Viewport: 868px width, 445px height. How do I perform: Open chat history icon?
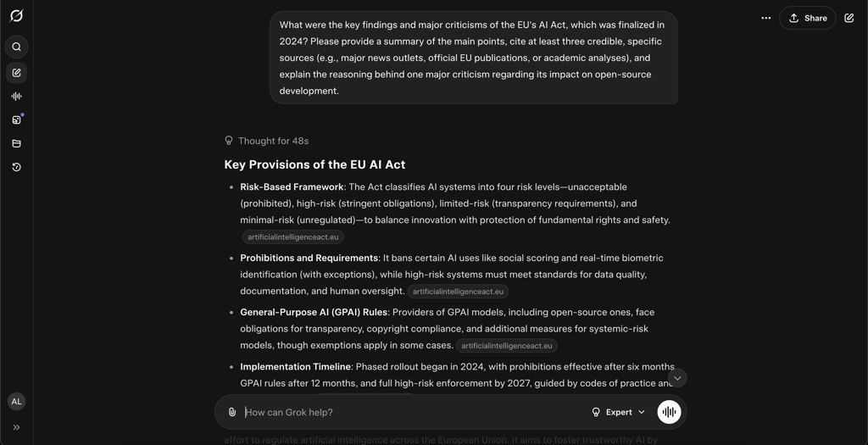click(x=17, y=167)
